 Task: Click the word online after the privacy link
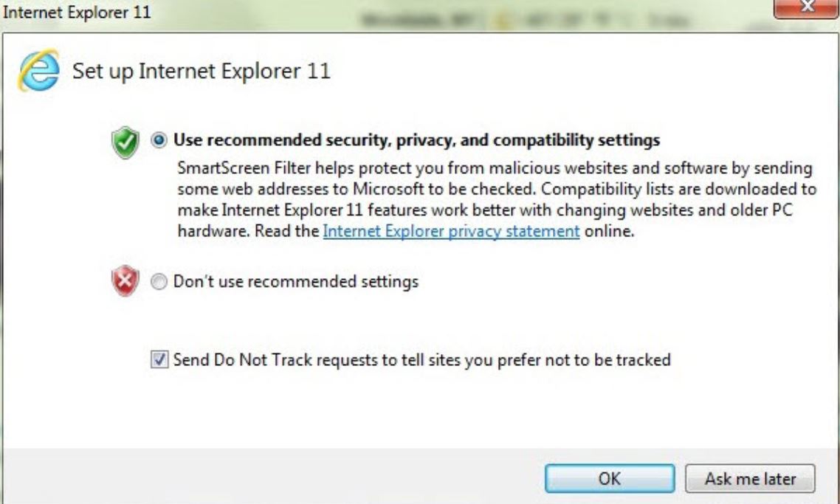(609, 231)
